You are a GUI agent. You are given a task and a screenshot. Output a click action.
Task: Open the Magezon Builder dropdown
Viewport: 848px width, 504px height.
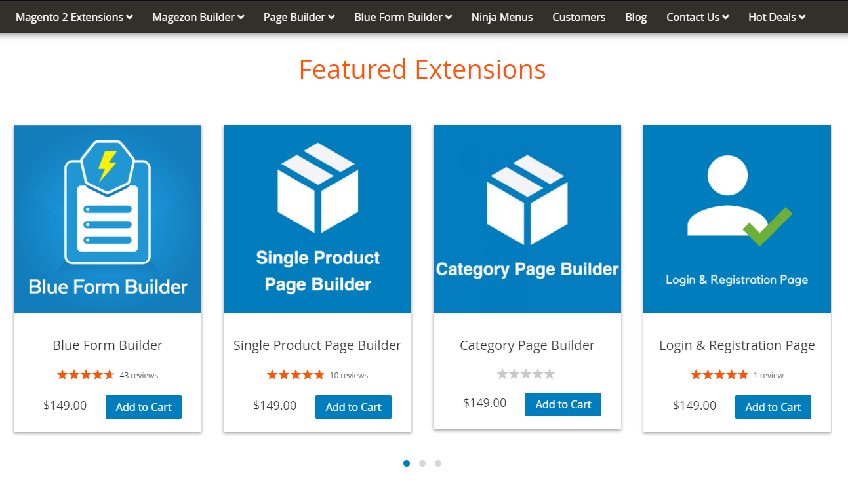pyautogui.click(x=198, y=17)
